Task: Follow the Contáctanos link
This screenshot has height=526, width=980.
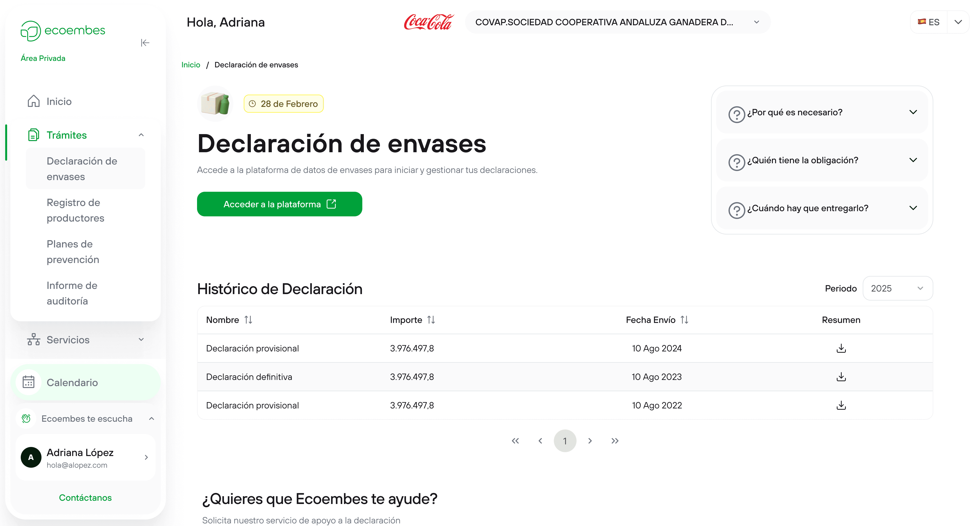Action: (x=85, y=497)
